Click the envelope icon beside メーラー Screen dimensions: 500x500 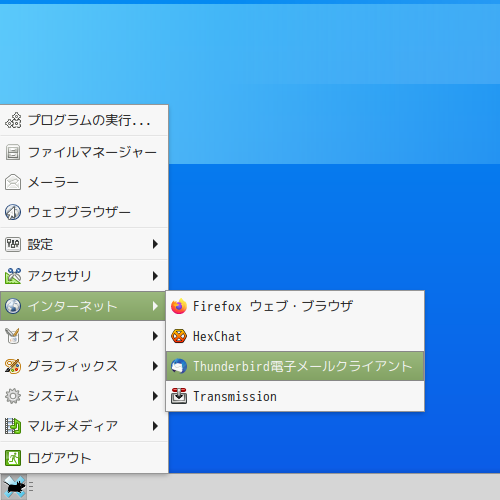(13, 182)
